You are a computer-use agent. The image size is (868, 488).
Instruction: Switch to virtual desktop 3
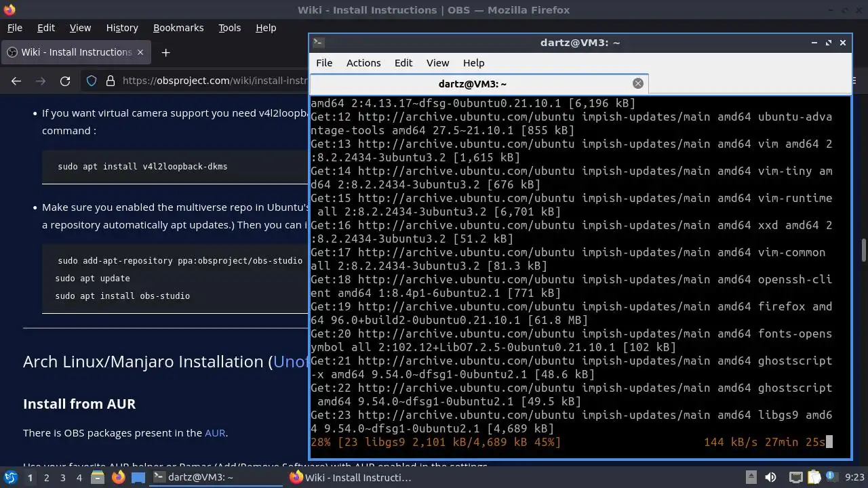pos(62,477)
